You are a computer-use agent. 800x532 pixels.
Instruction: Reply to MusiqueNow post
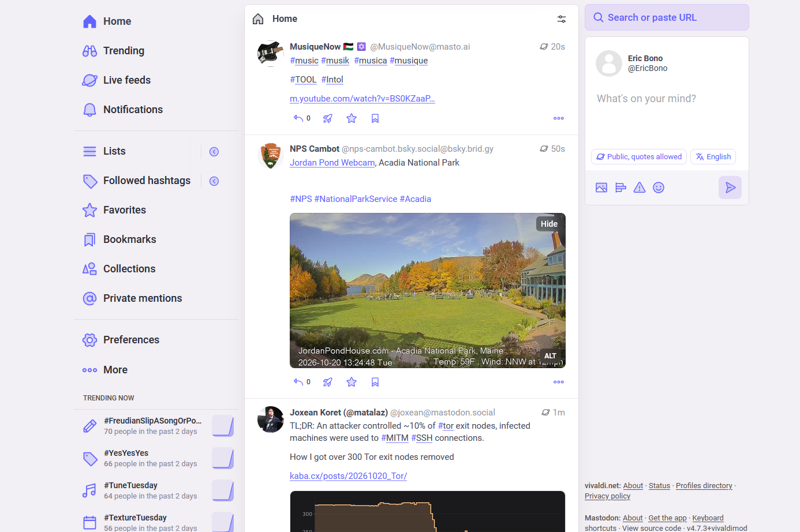(302, 118)
